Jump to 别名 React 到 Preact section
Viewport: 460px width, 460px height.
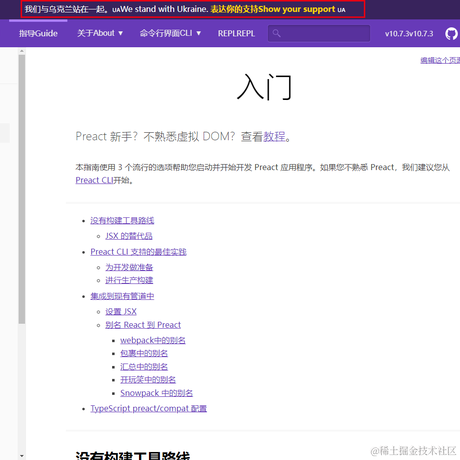point(143,325)
